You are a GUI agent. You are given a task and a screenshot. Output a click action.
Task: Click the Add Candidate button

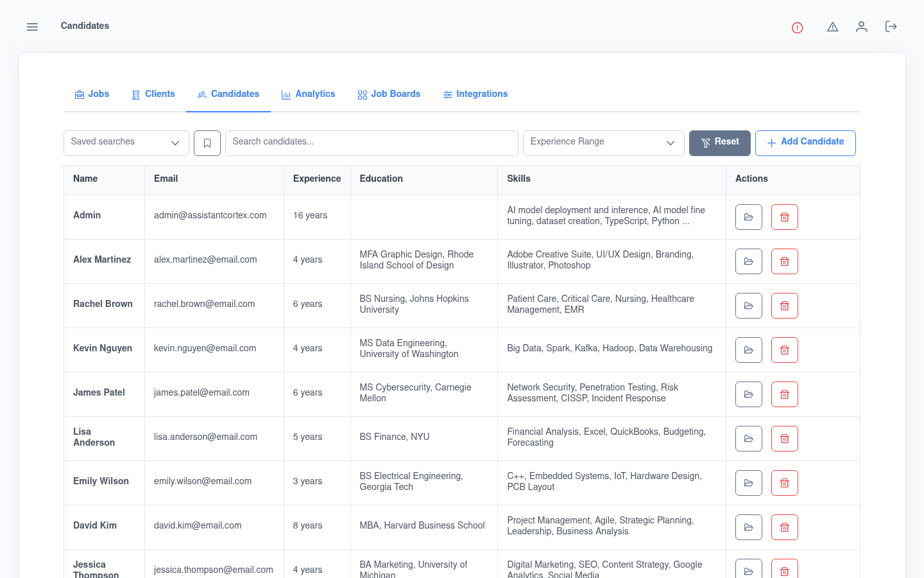pos(805,143)
